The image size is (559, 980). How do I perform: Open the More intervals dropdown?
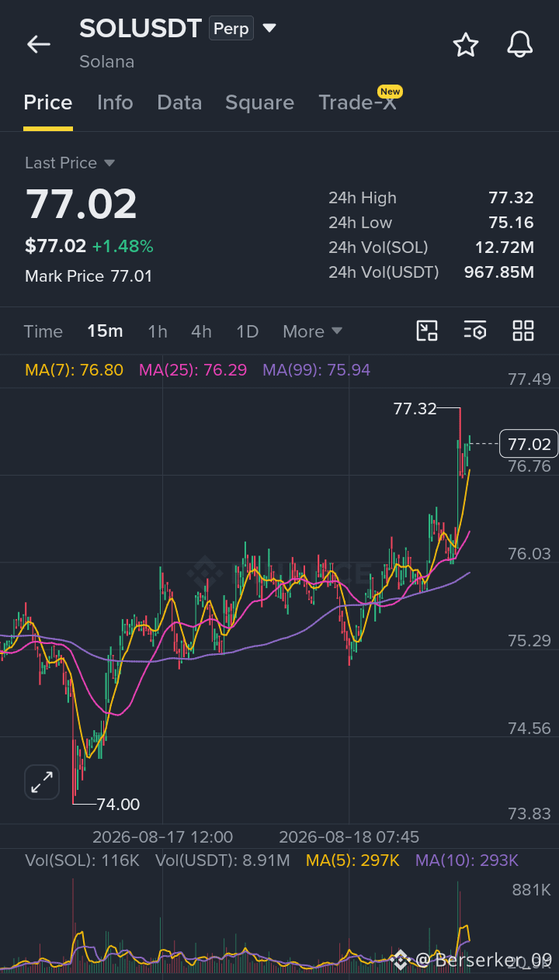click(x=312, y=331)
